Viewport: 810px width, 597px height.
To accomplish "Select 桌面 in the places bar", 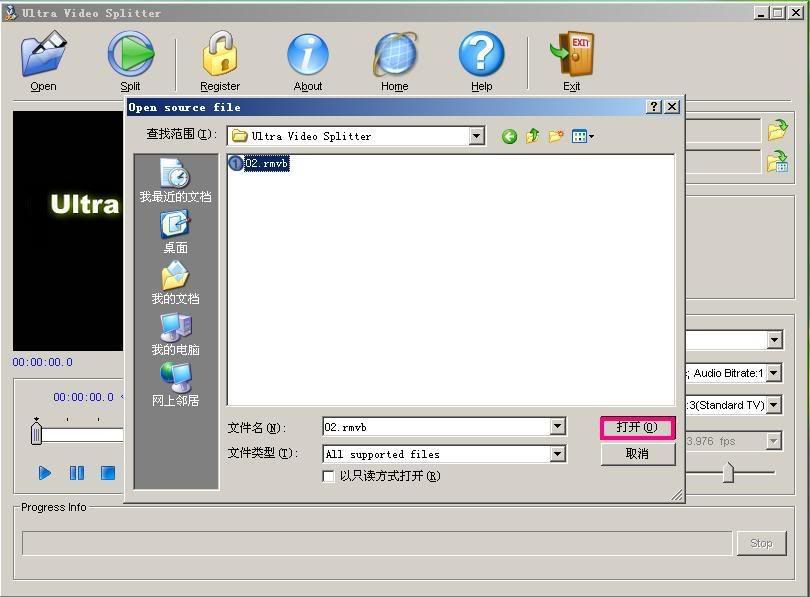I will (175, 232).
